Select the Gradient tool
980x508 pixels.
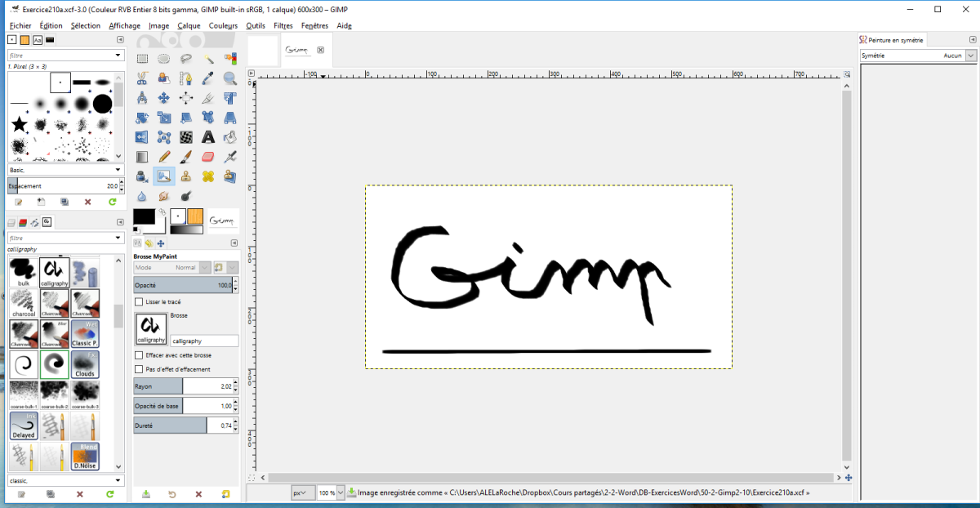[142, 156]
